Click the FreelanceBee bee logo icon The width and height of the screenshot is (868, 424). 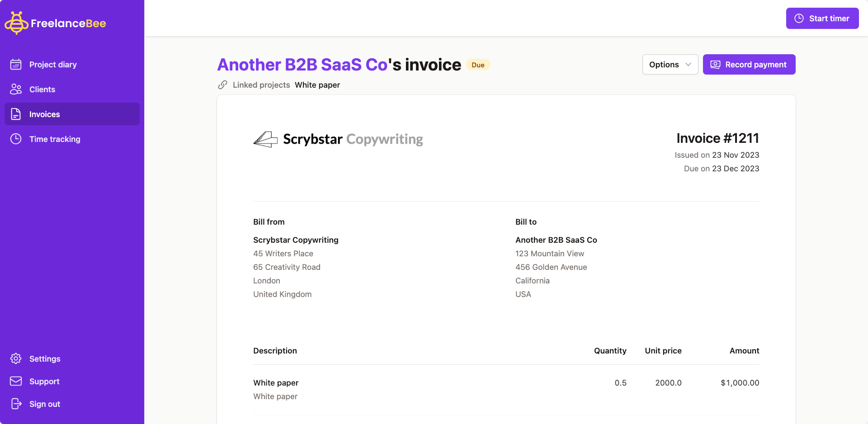[x=16, y=23]
